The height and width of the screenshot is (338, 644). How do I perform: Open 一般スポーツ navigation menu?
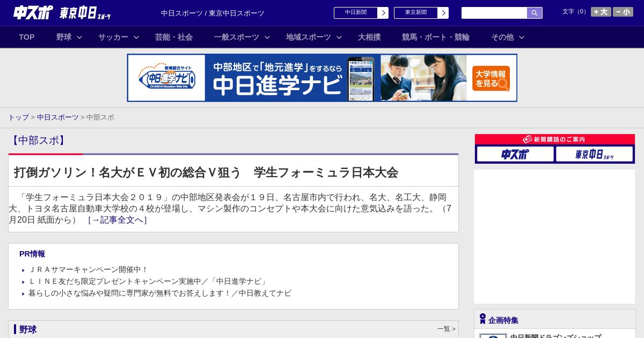pos(237,37)
